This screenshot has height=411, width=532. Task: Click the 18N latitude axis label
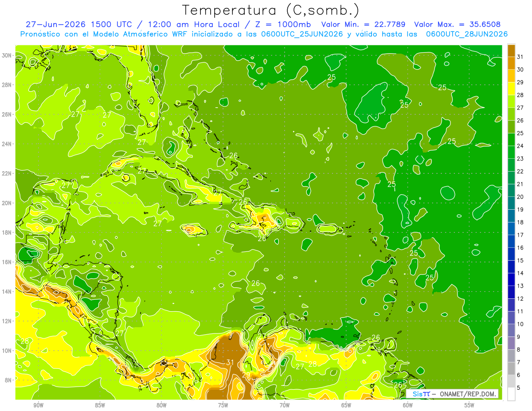tap(7, 232)
